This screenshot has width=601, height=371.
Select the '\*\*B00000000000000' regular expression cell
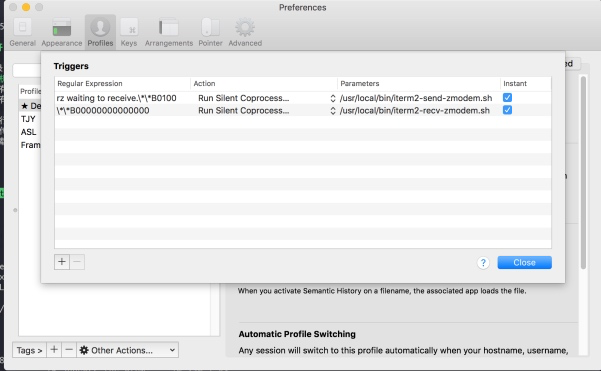(x=103, y=111)
